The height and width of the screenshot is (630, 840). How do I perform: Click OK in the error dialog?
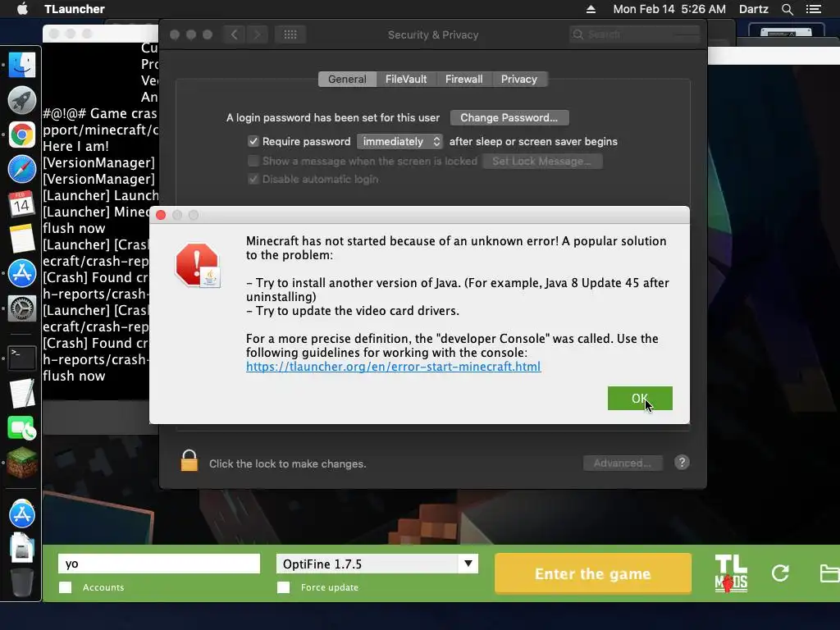click(x=640, y=398)
